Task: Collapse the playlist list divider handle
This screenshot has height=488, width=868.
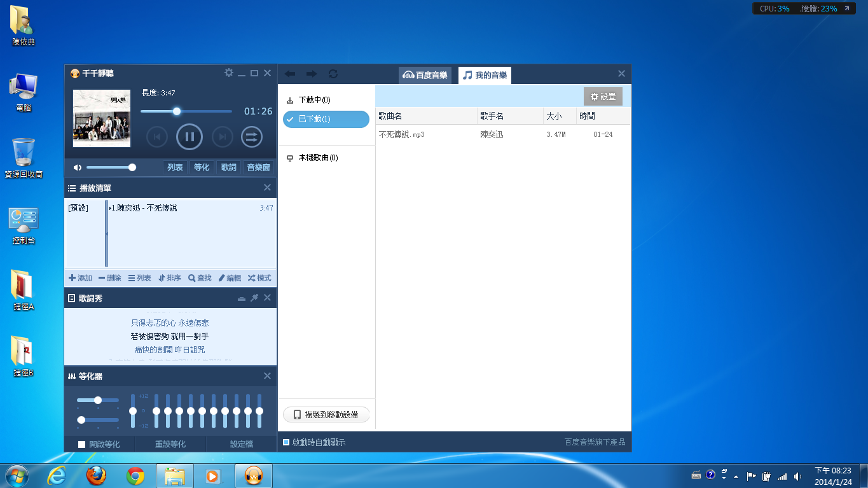Action: (106, 234)
